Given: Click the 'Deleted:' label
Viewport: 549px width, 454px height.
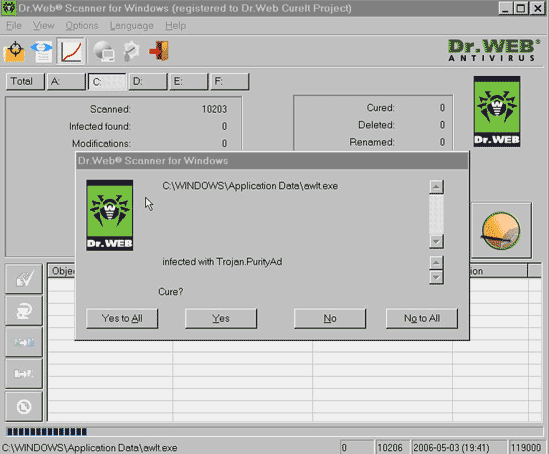Looking at the screenshot, I should 376,125.
